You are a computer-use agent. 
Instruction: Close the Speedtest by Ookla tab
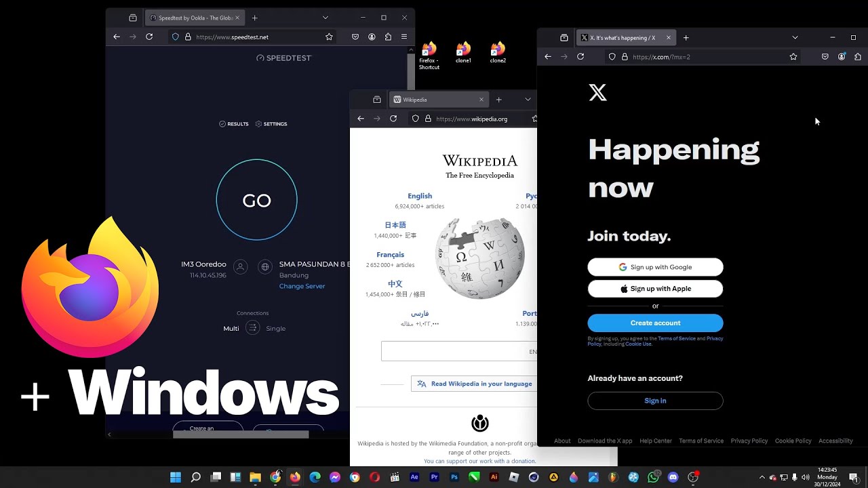coord(237,18)
